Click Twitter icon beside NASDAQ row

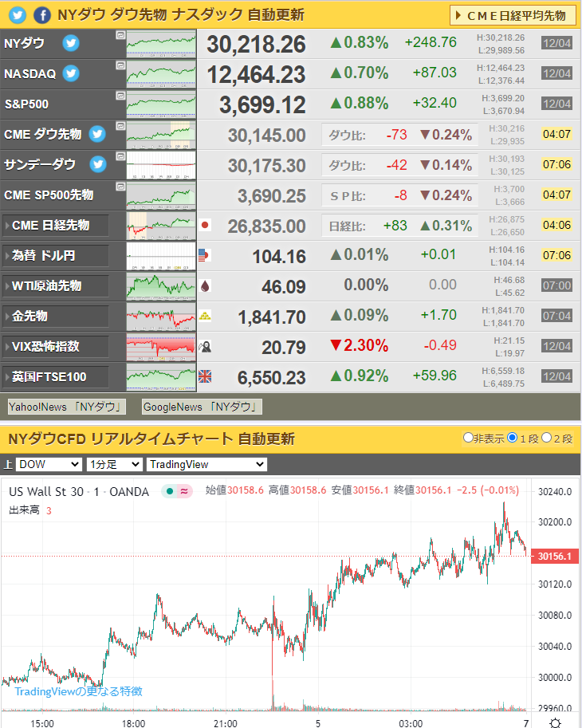pyautogui.click(x=71, y=73)
